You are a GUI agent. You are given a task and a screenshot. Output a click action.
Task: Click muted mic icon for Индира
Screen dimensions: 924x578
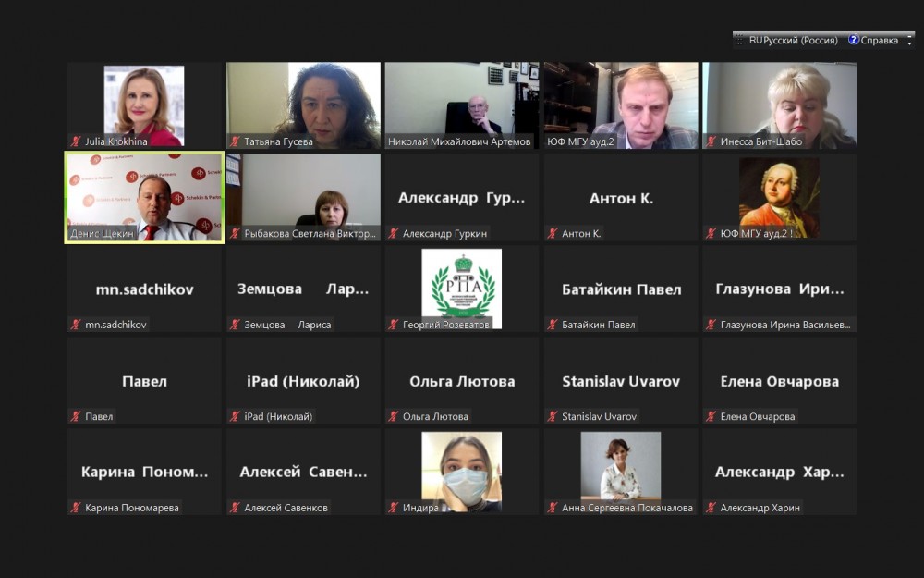[393, 507]
